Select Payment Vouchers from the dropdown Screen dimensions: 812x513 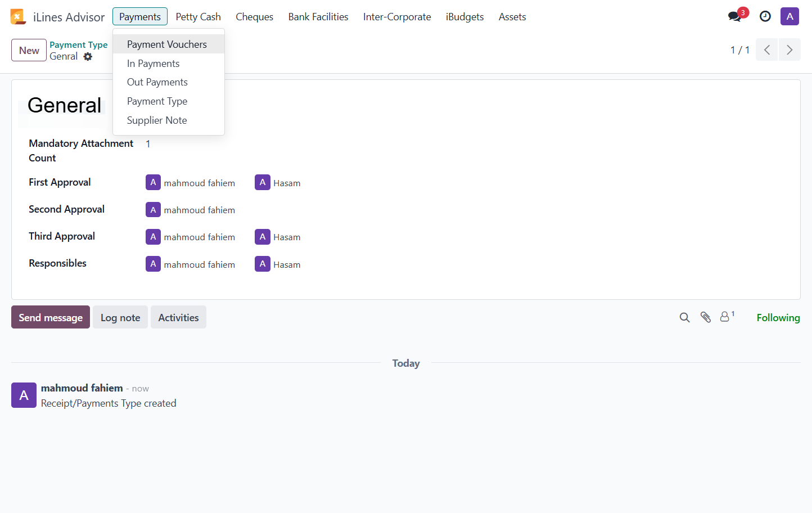click(169, 44)
